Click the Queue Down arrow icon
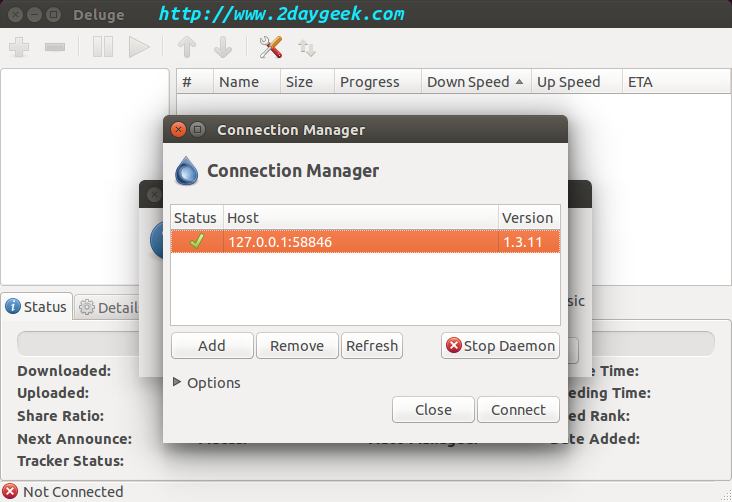The height and width of the screenshot is (502, 732). (x=223, y=47)
